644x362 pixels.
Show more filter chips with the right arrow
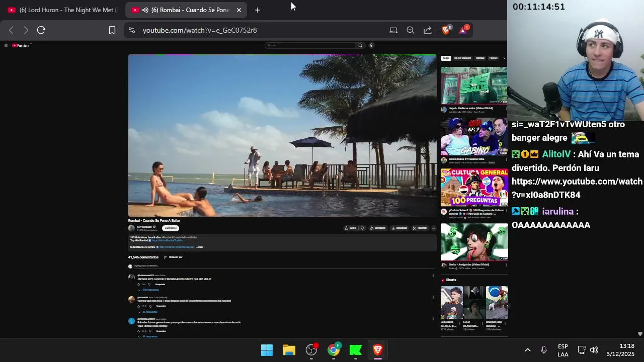click(x=504, y=58)
